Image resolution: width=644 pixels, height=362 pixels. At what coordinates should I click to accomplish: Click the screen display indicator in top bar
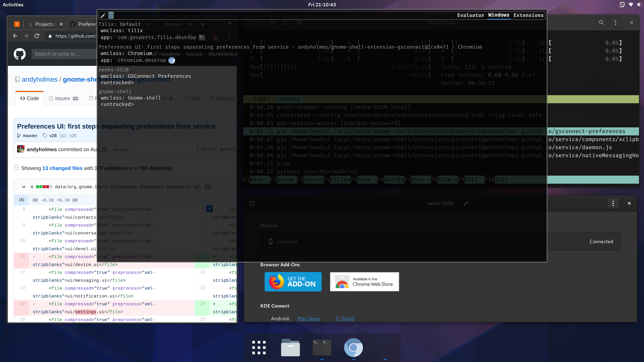(x=622, y=5)
